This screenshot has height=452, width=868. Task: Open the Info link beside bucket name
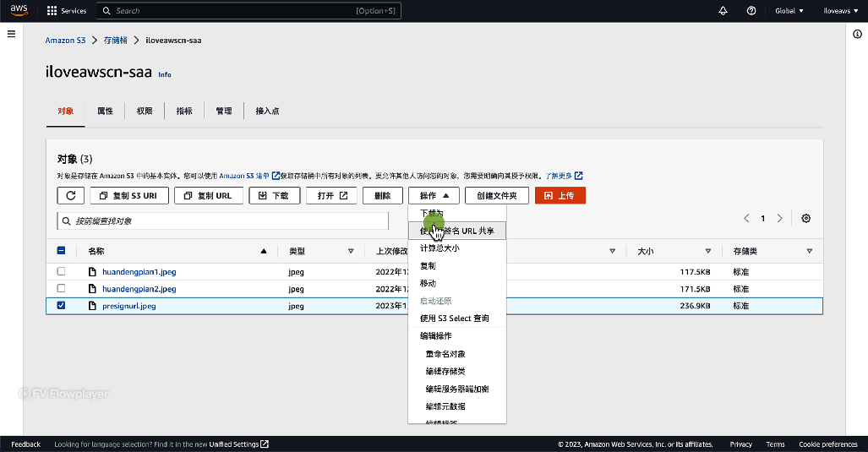point(165,74)
